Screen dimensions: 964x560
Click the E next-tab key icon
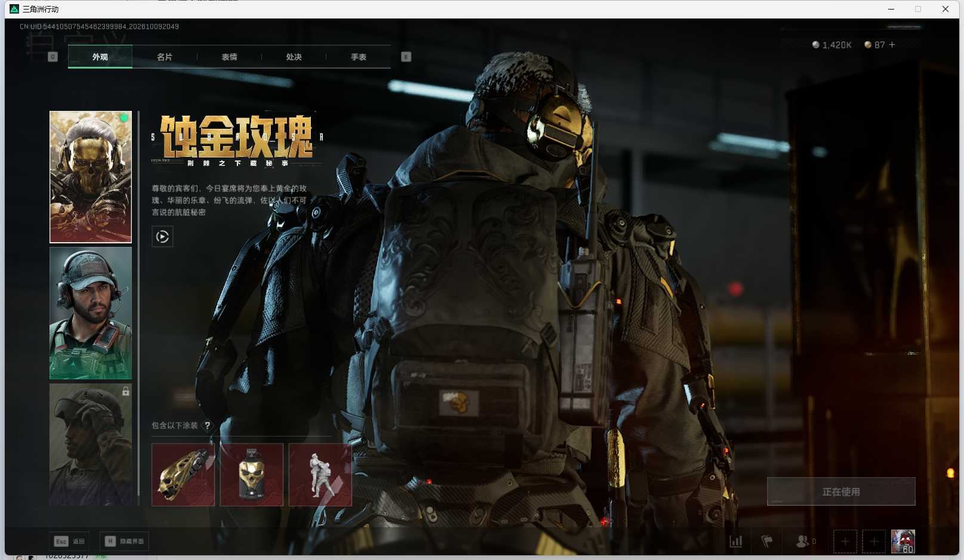click(406, 57)
